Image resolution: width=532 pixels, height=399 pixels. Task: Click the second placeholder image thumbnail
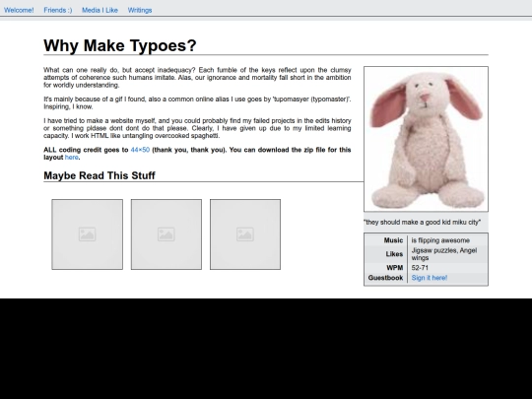[166, 234]
